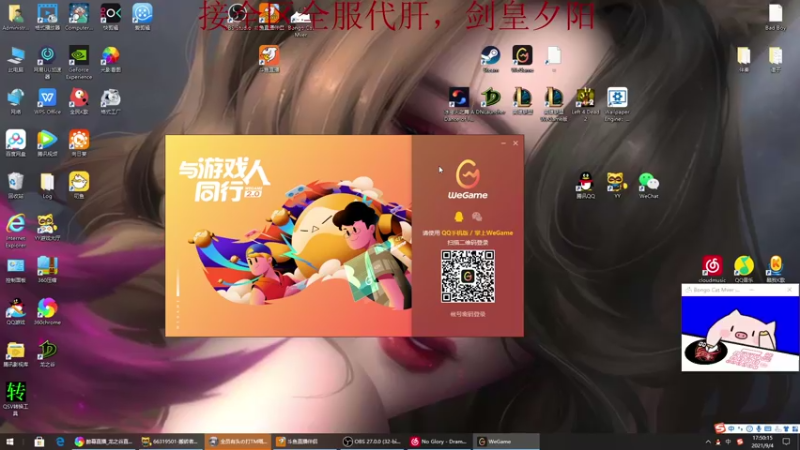This screenshot has width=800, height=450.
Task: Switch to 斗鱼直播伴侣 taskbar item
Action: [305, 442]
